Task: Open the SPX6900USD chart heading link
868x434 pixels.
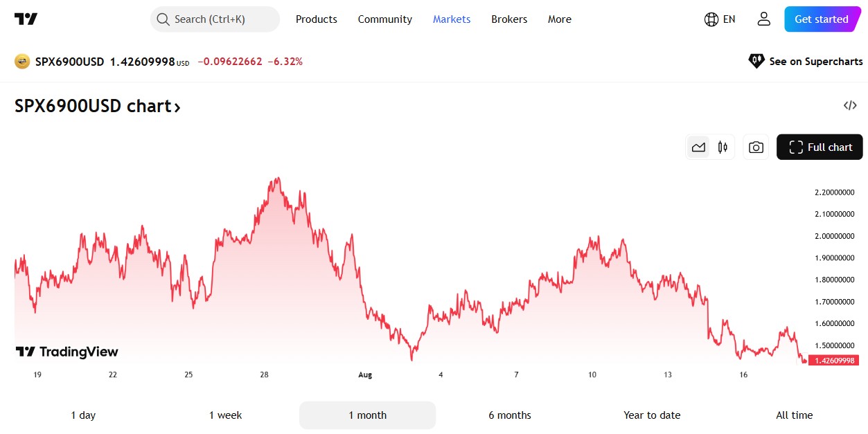Action: click(x=98, y=107)
